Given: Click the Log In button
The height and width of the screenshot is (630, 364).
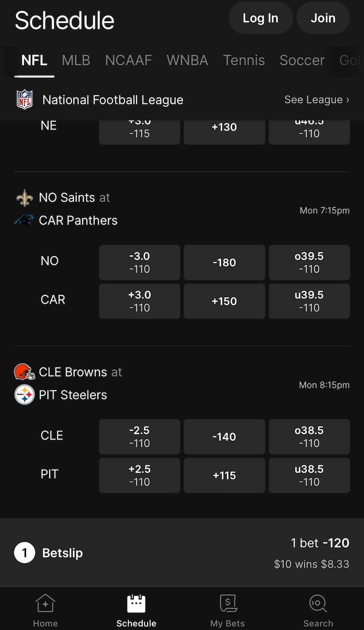Looking at the screenshot, I should pos(261,18).
